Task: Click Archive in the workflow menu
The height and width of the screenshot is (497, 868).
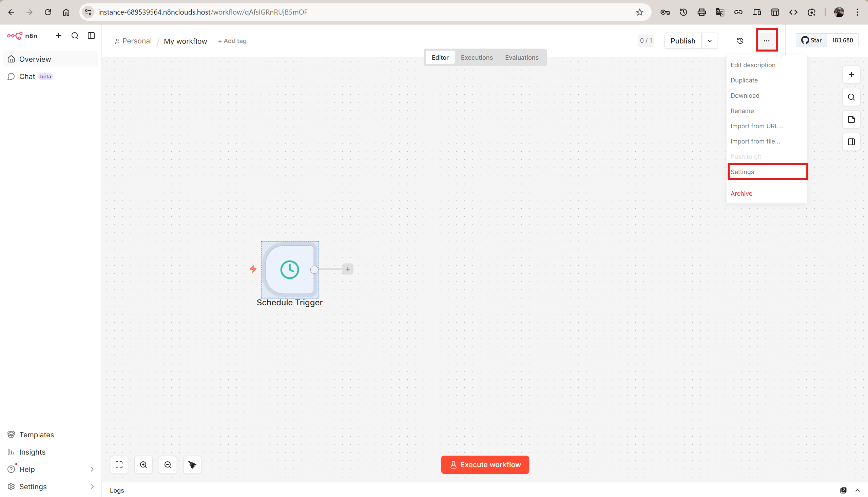Action: click(x=766, y=194)
